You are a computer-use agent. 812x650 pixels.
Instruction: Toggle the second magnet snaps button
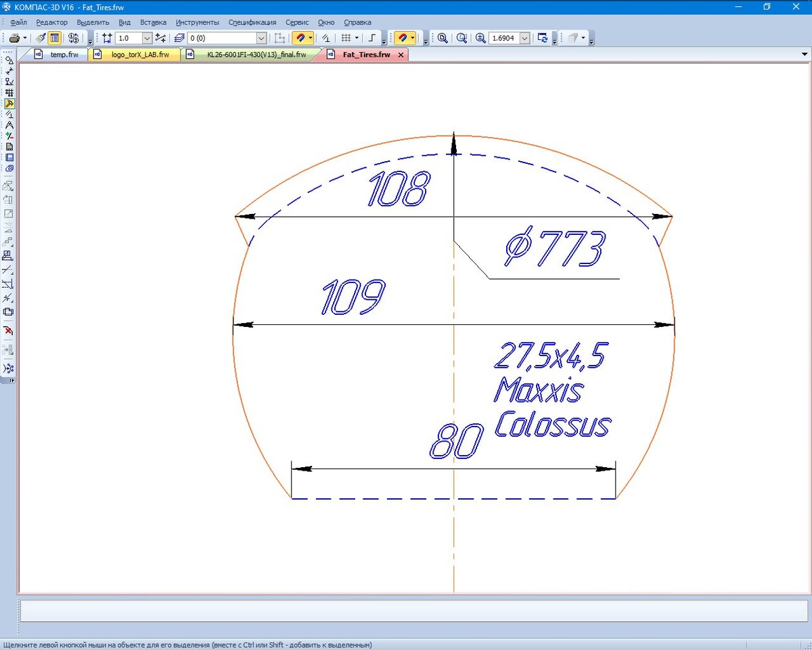tap(402, 38)
